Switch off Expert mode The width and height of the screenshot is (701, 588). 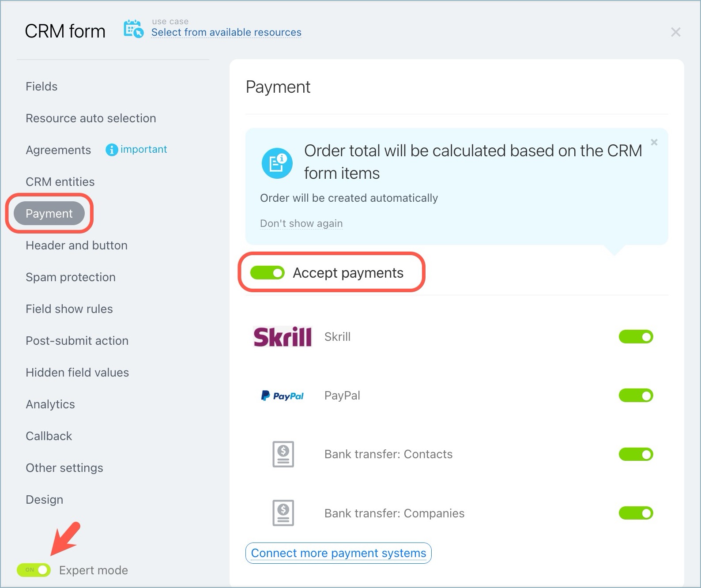click(34, 570)
